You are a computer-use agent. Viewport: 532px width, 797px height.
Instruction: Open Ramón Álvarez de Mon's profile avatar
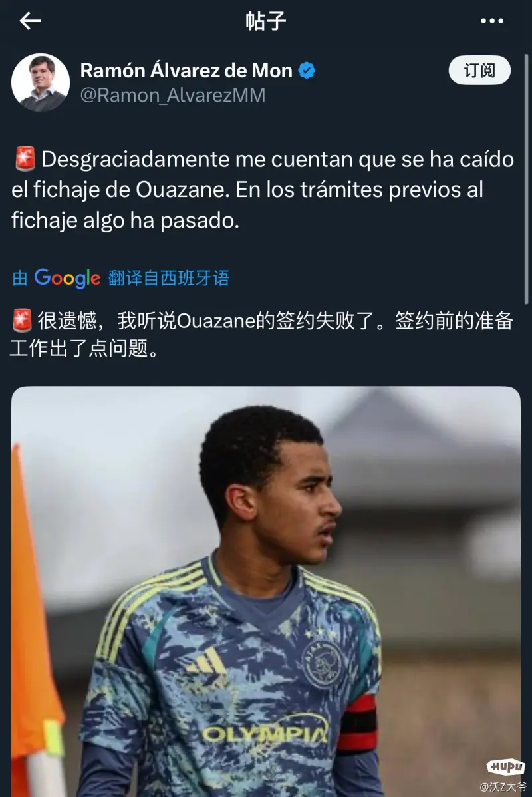41,82
